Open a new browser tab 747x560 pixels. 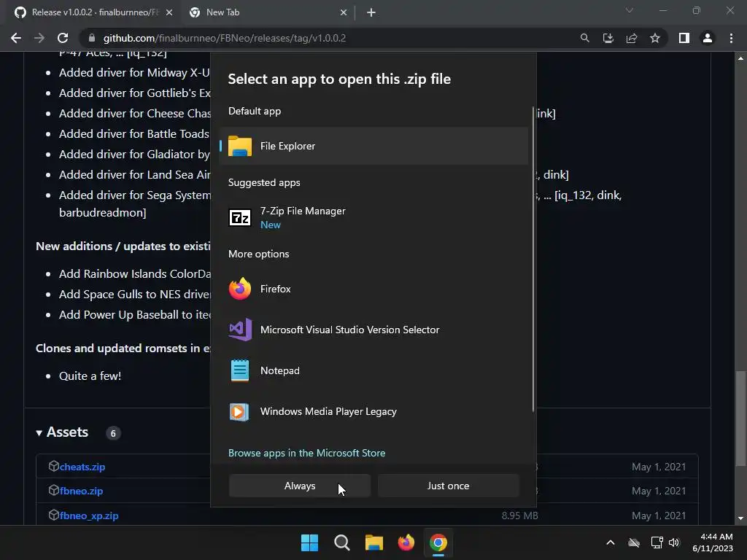pos(371,12)
